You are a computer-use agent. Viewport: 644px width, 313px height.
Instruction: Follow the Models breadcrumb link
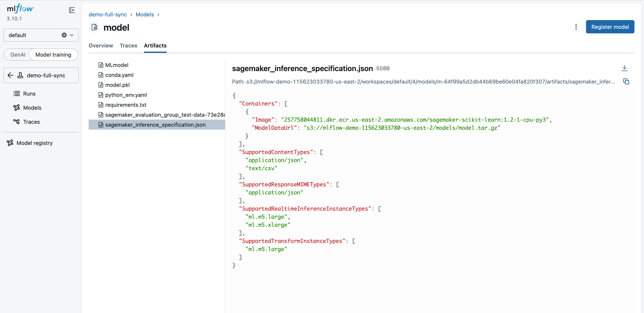145,15
